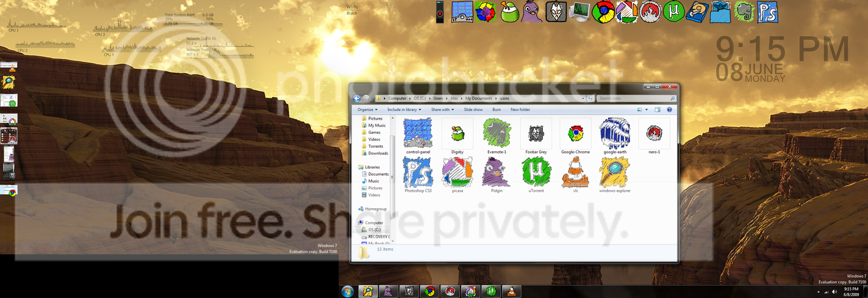Toggle the preview pane button
The height and width of the screenshot is (298, 868).
coord(658,109)
